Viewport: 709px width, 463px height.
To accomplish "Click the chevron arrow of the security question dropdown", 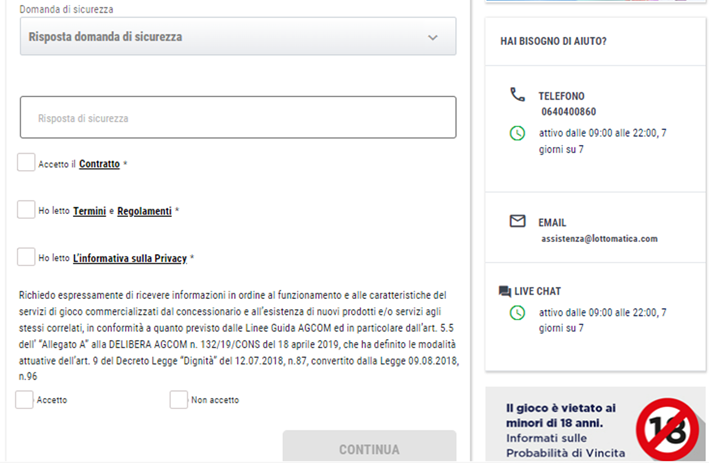I will tap(432, 37).
